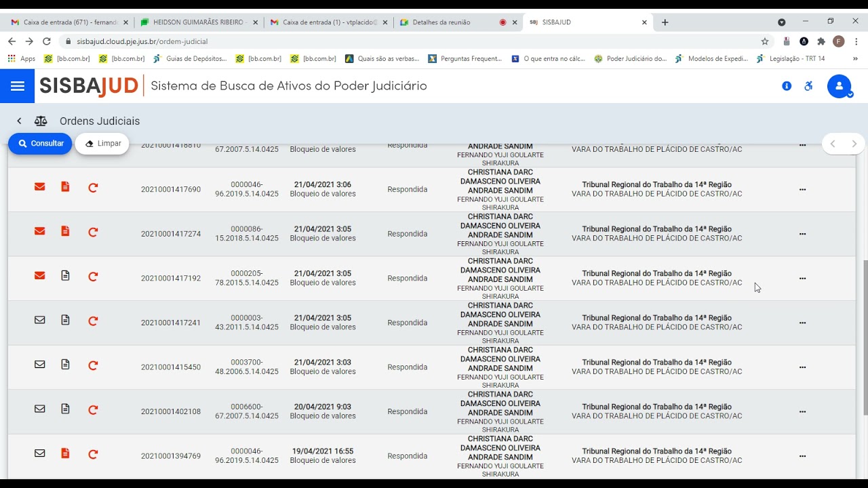Open the user profile avatar menu
The height and width of the screenshot is (488, 868).
click(x=840, y=86)
